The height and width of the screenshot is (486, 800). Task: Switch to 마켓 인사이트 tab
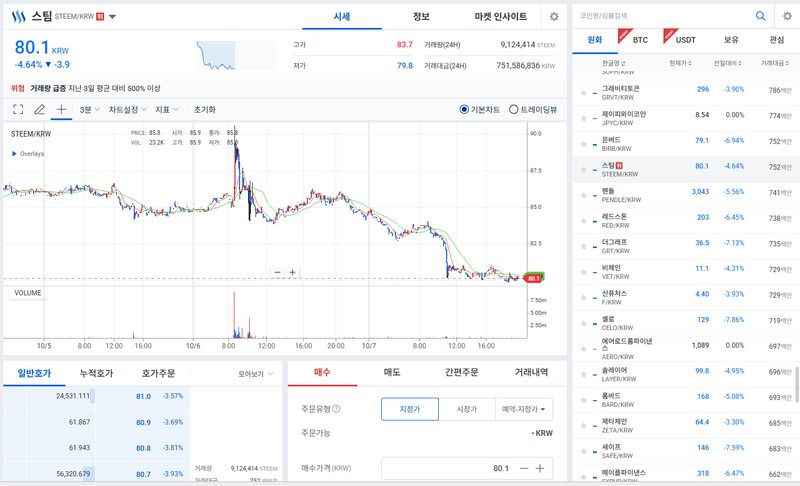(x=501, y=17)
